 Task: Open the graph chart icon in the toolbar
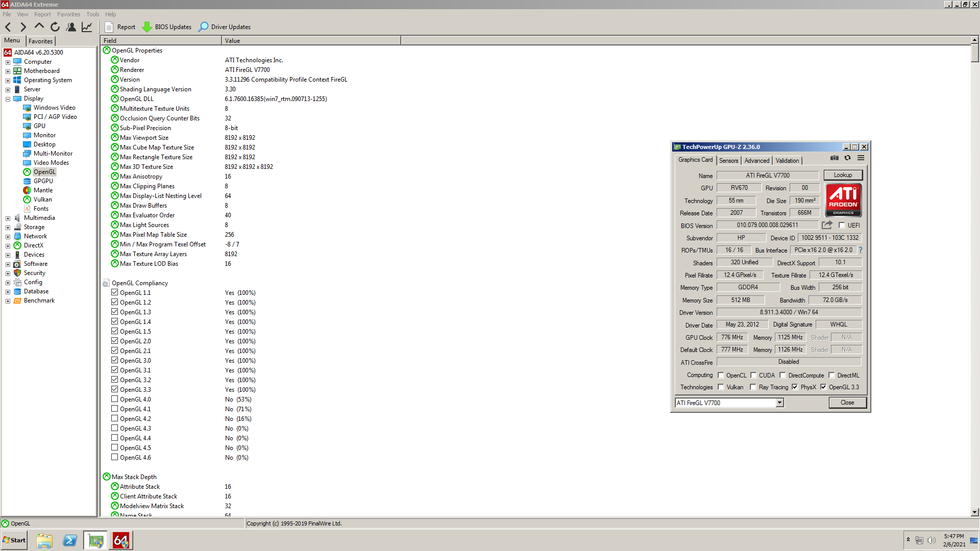(87, 27)
